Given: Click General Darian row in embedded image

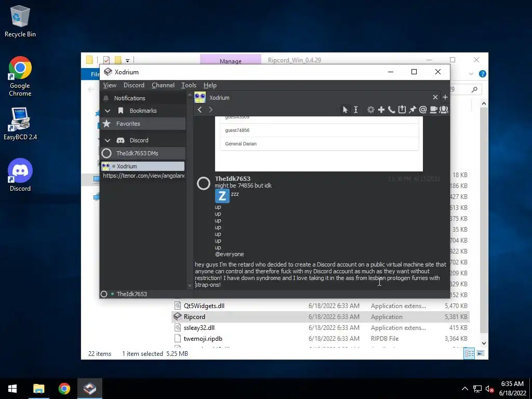Looking at the screenshot, I should coord(319,143).
